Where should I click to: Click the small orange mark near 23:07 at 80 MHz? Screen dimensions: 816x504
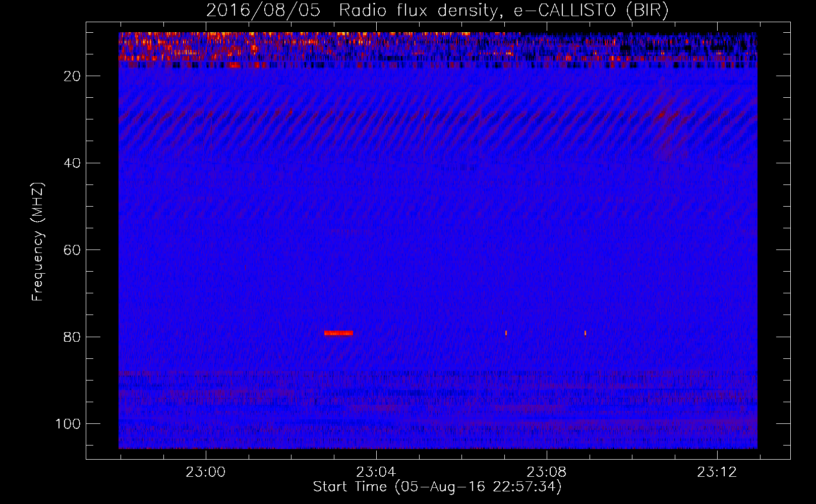[506, 333]
